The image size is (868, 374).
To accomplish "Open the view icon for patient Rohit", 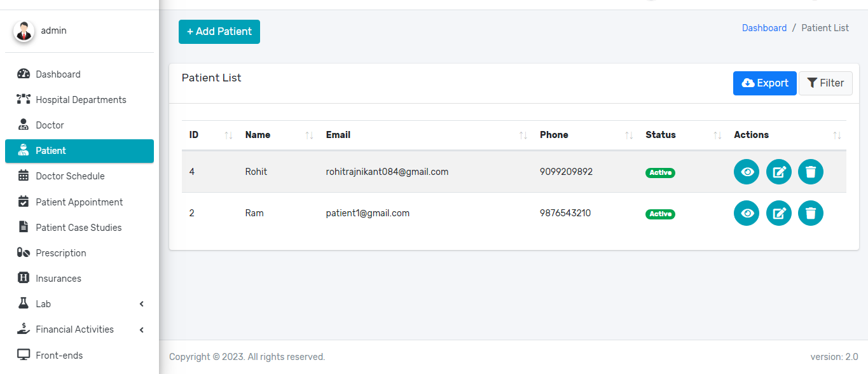I will tap(746, 172).
